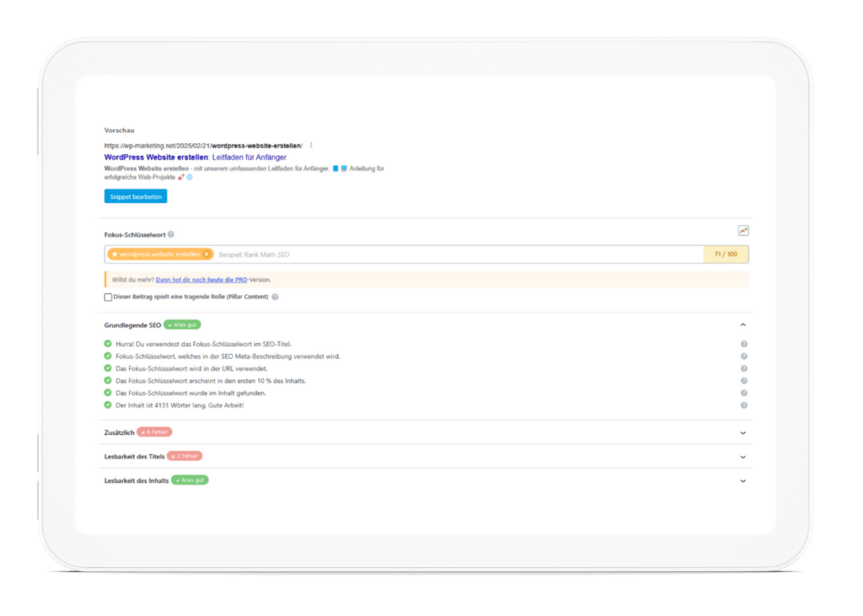Click the preview URL wordpress-website-erstellen
Viewport: 863px width, 616px height.
tap(203, 146)
